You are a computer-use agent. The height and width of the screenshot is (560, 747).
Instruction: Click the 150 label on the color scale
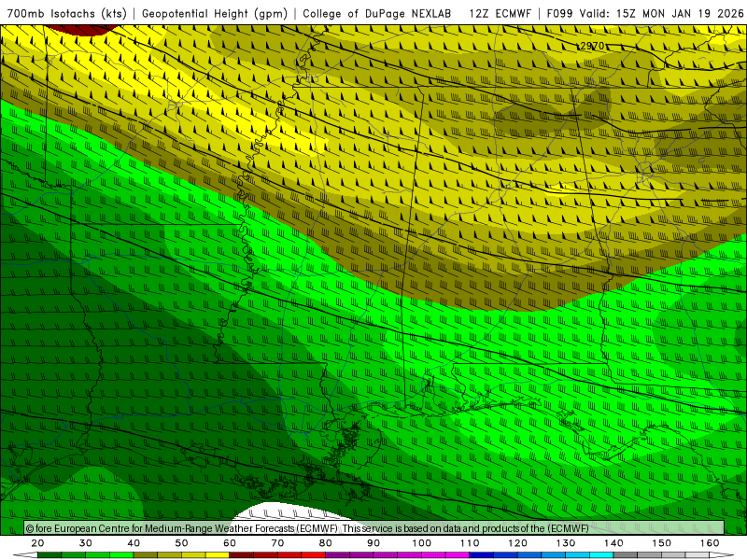662,543
